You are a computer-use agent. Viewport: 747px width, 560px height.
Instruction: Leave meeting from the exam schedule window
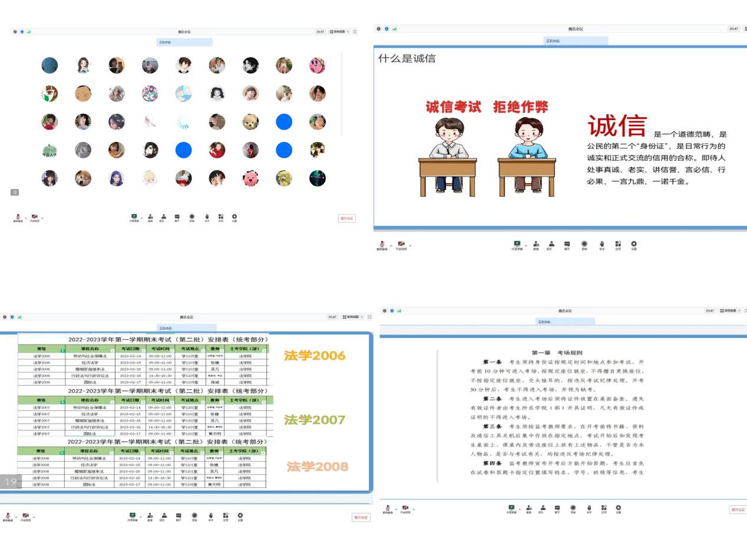(361, 518)
